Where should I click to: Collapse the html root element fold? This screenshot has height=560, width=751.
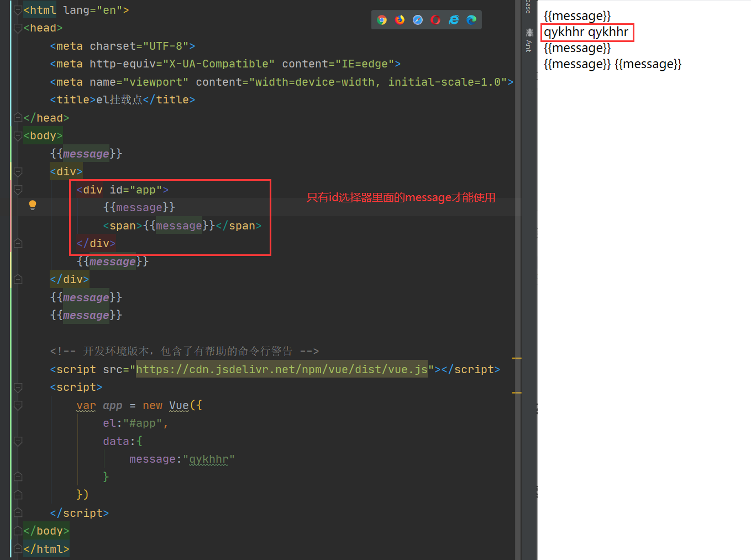[18, 9]
